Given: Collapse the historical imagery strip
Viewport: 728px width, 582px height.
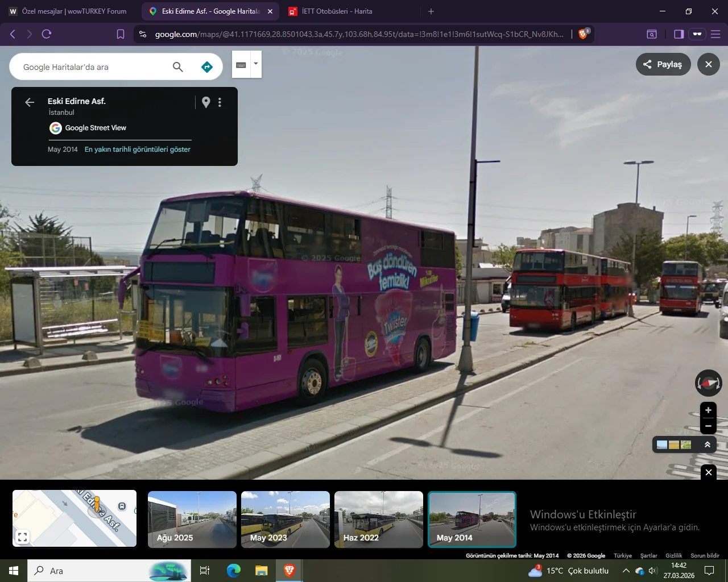Looking at the screenshot, I should [x=708, y=472].
